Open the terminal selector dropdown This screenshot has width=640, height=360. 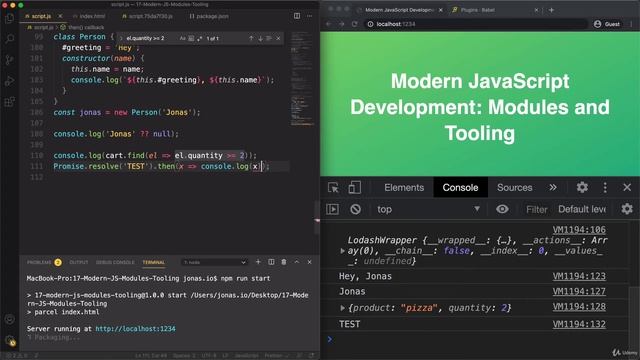[214, 262]
